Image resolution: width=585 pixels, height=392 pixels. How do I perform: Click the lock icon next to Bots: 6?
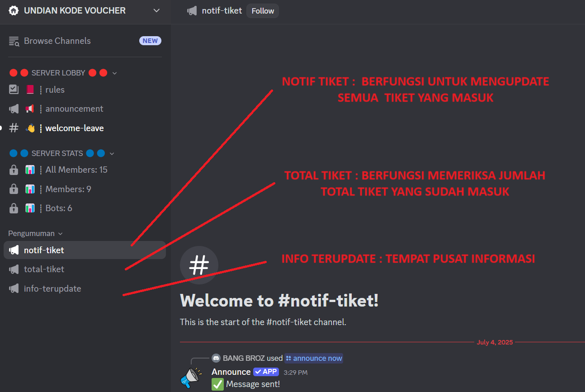click(14, 208)
